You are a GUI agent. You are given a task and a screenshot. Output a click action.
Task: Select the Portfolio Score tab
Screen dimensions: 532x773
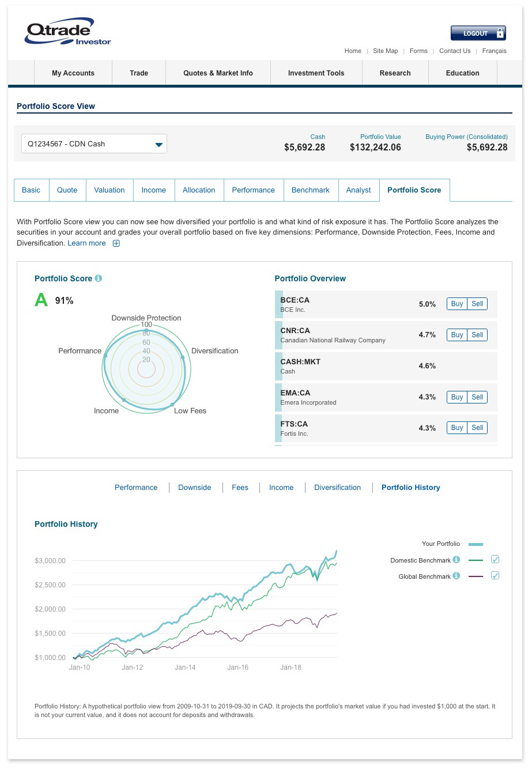[x=414, y=190]
